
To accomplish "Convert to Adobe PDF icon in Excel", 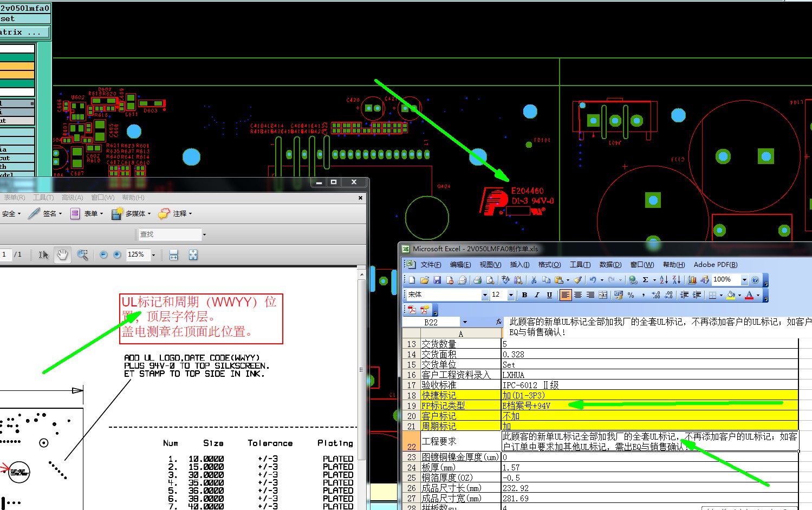I will 412,310.
